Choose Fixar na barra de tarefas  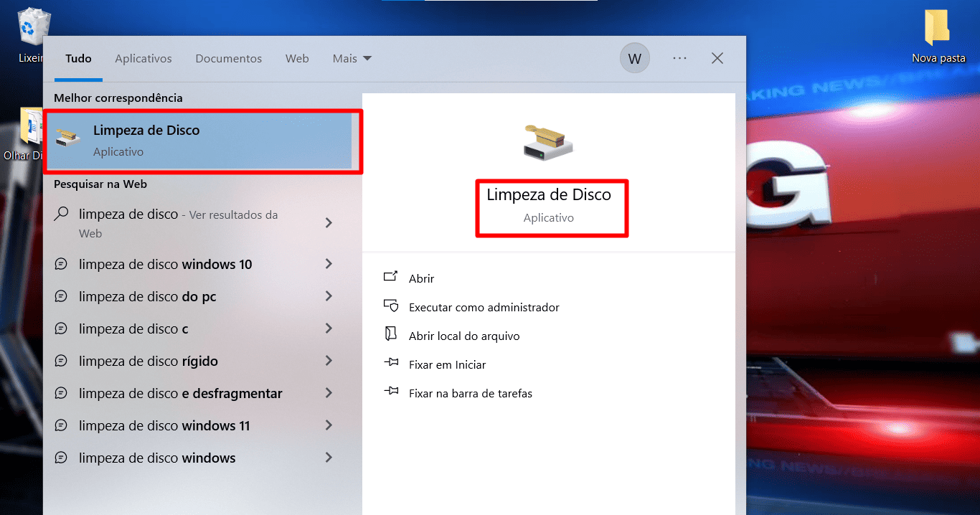coord(470,393)
